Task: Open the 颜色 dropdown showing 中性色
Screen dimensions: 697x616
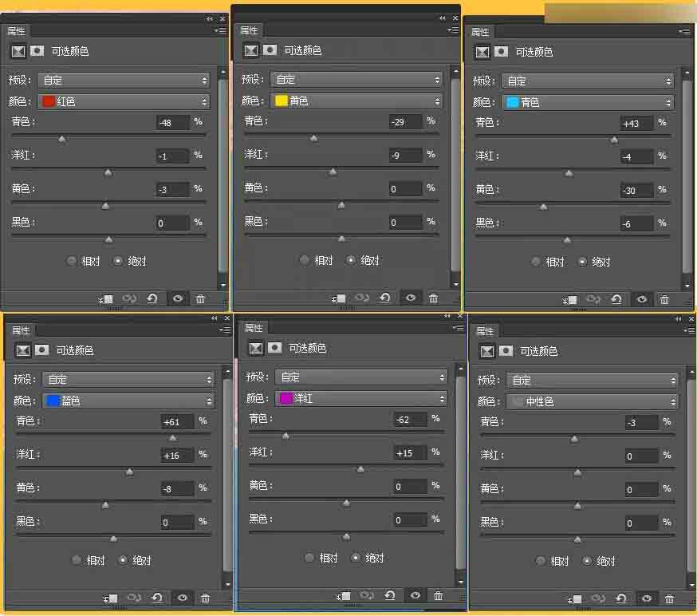Action: click(593, 402)
